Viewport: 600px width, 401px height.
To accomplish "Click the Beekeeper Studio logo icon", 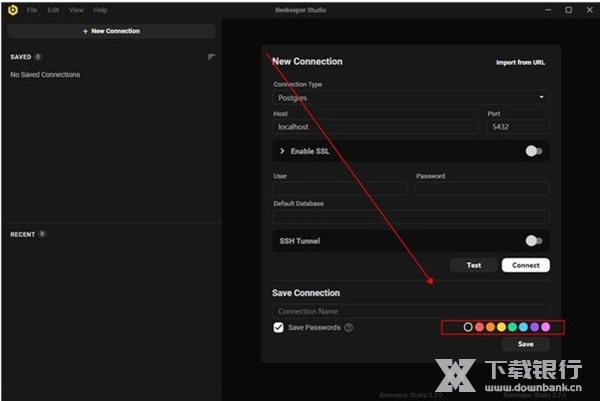I will [12, 9].
